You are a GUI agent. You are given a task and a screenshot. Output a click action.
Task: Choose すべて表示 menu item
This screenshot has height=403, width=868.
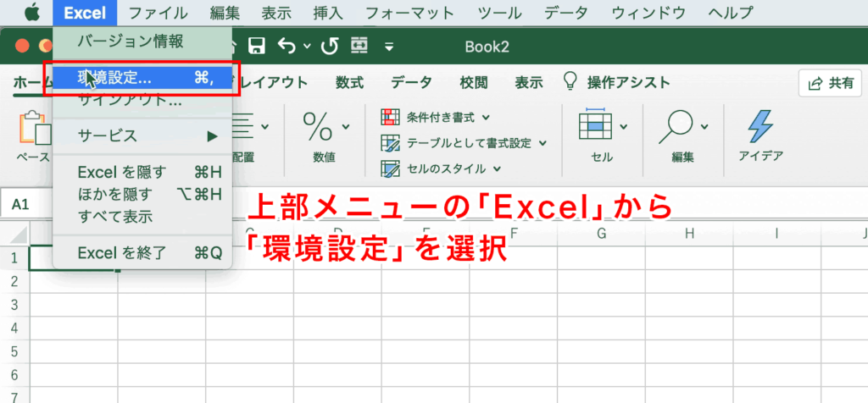click(x=142, y=216)
